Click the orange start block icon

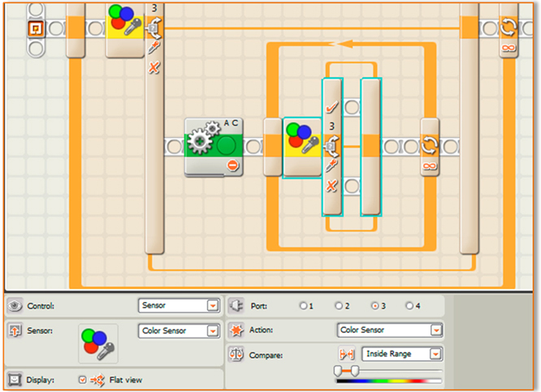pos(35,28)
